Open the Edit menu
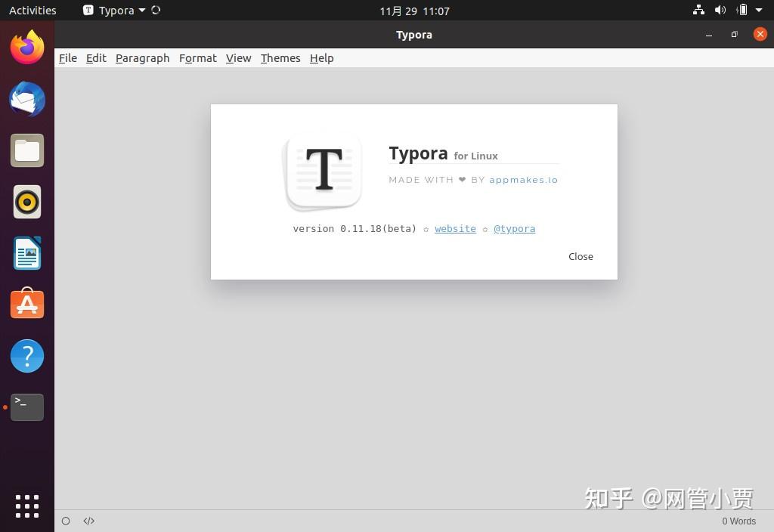 pyautogui.click(x=96, y=58)
